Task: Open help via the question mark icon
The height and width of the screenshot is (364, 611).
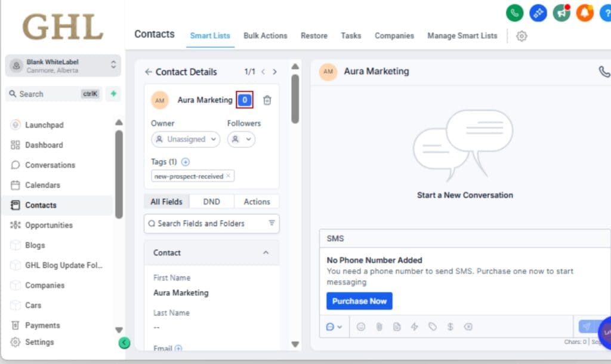Action: [x=607, y=13]
